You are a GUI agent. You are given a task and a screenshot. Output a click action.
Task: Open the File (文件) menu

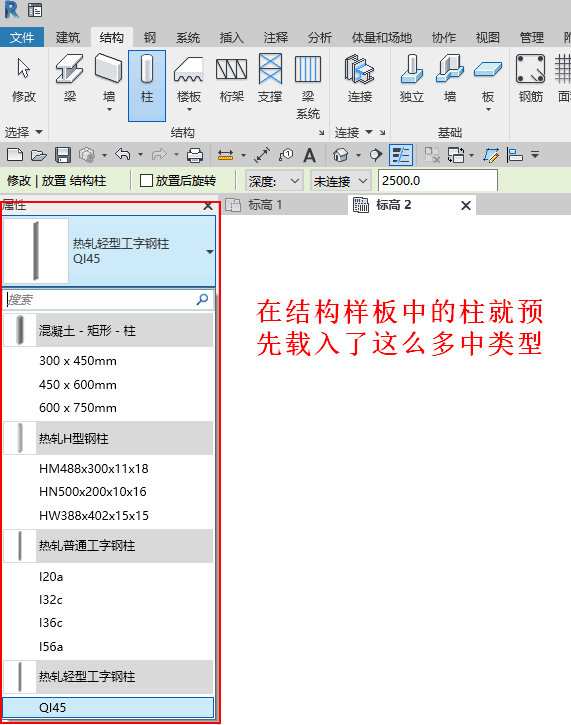click(x=22, y=37)
